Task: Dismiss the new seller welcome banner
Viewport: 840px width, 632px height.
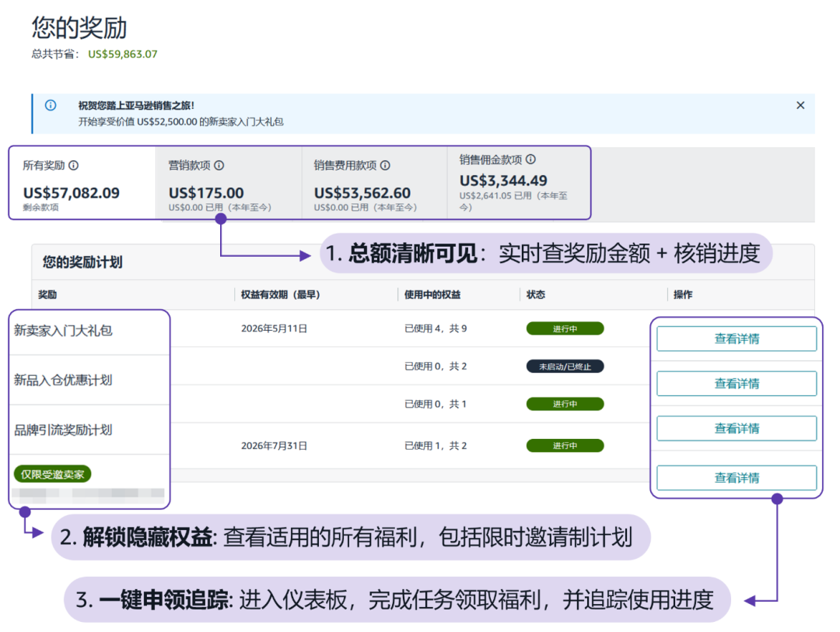Action: click(x=800, y=105)
